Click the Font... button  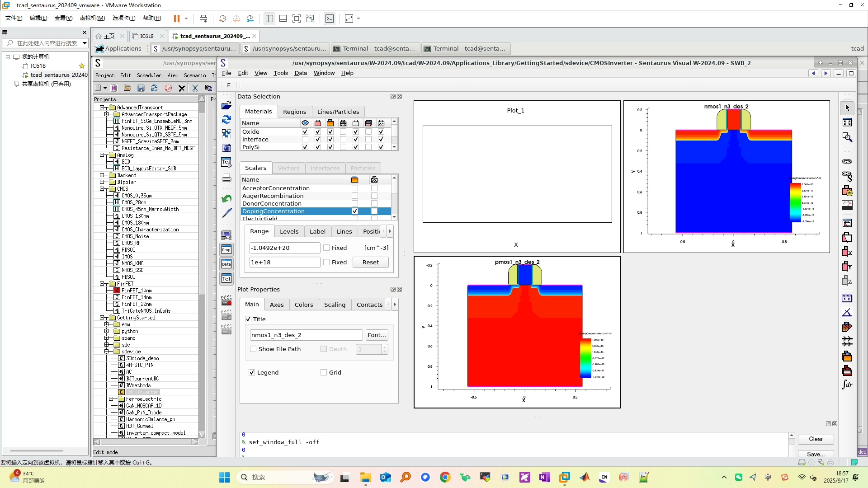point(377,335)
